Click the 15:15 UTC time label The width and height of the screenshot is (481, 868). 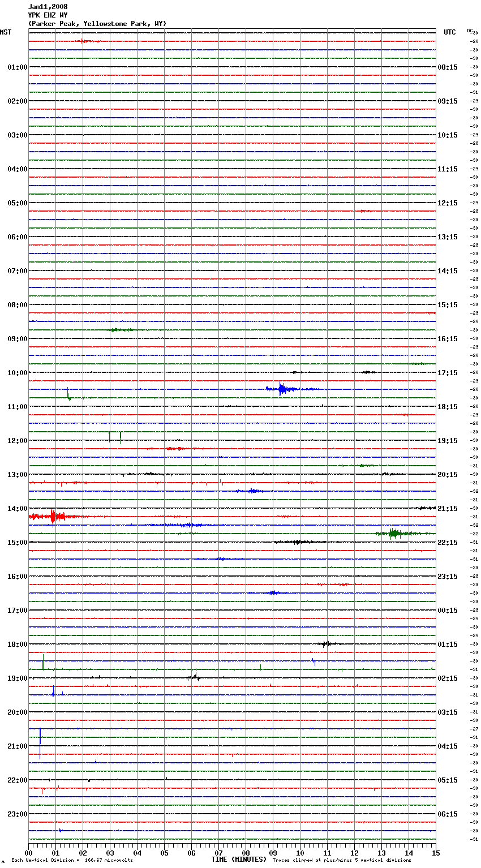click(x=448, y=305)
